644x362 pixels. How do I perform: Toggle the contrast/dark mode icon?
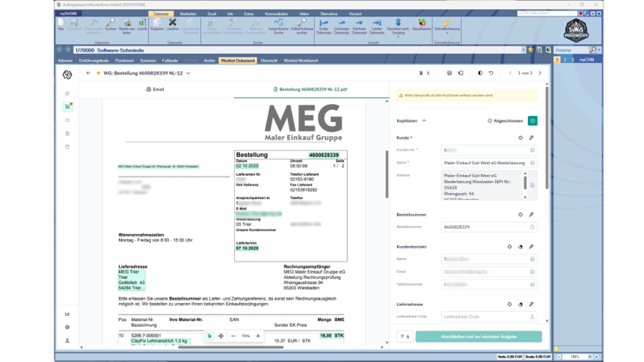(480, 74)
